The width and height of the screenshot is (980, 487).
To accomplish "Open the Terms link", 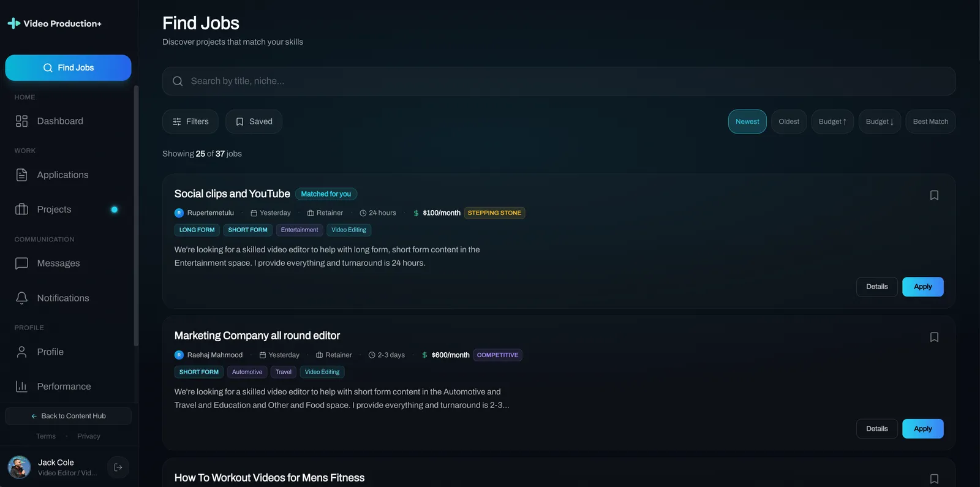I will pyautogui.click(x=46, y=436).
